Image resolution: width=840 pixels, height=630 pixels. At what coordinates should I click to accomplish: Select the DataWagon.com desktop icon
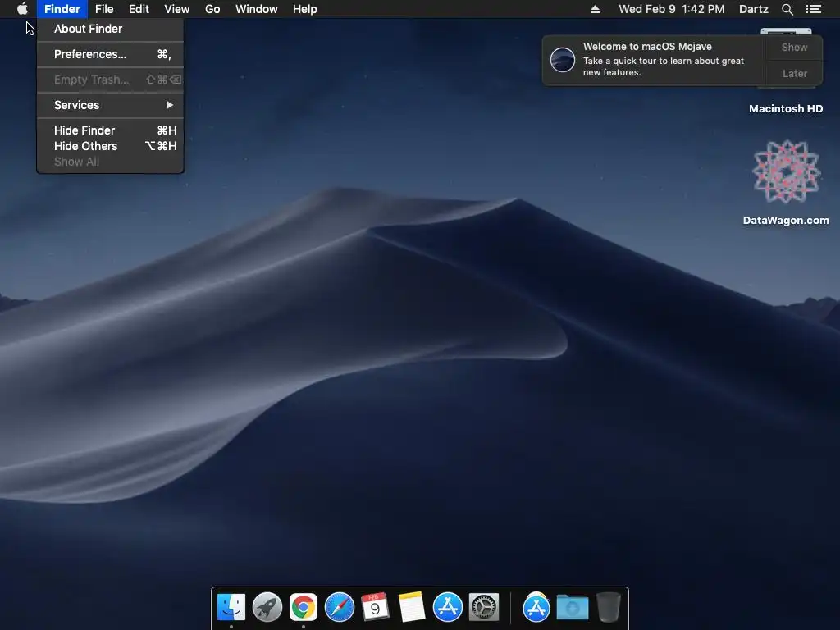click(786, 182)
